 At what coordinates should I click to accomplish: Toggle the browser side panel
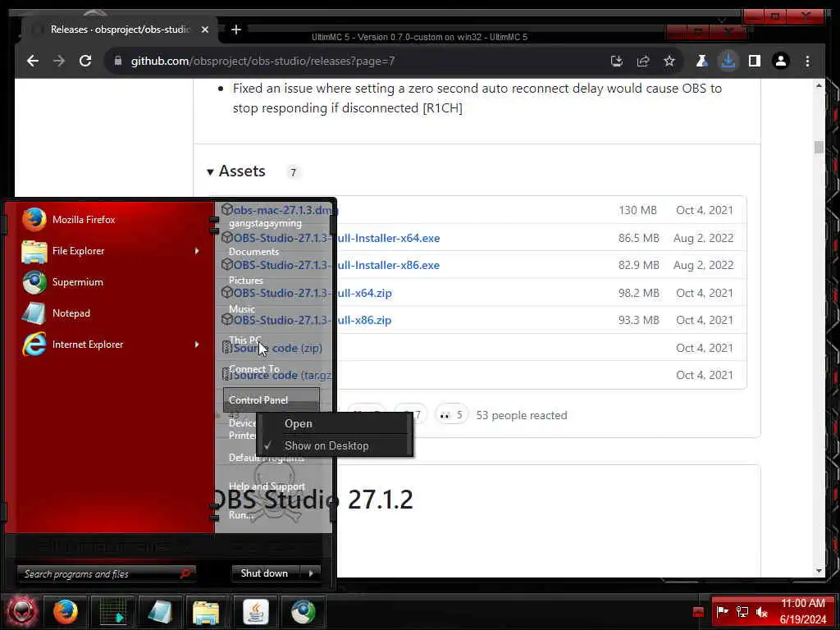point(755,61)
